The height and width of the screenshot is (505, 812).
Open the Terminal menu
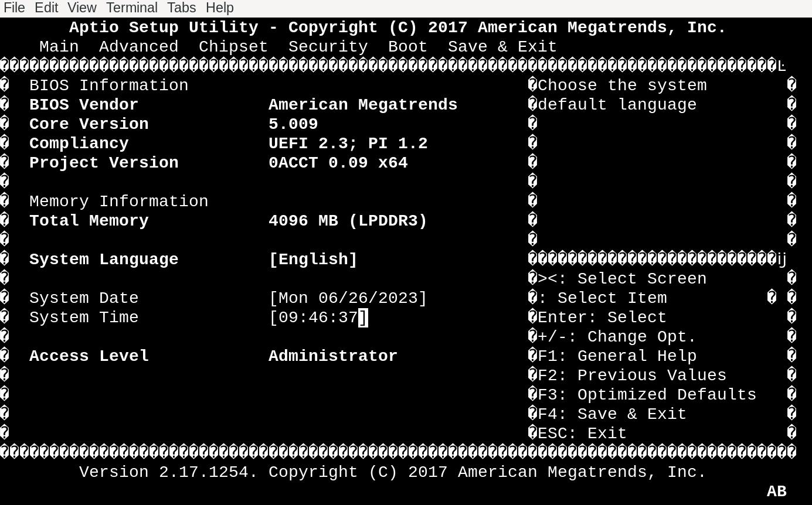pos(131,8)
